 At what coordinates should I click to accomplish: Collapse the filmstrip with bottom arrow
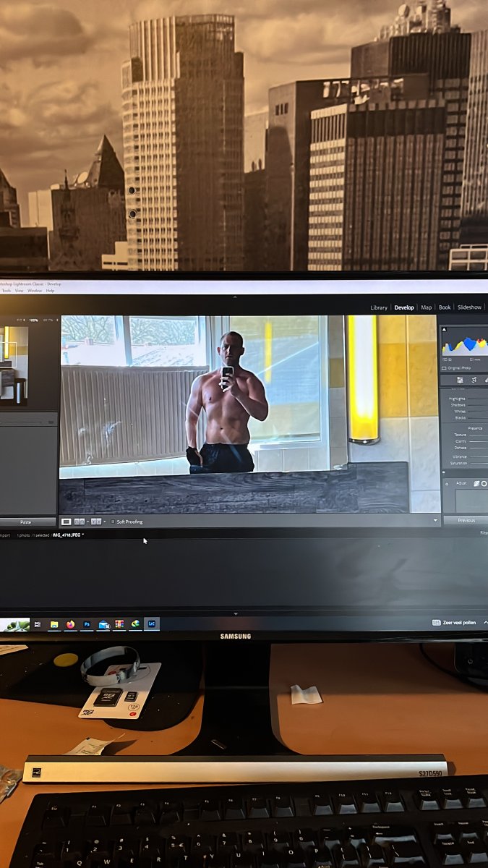(236, 614)
